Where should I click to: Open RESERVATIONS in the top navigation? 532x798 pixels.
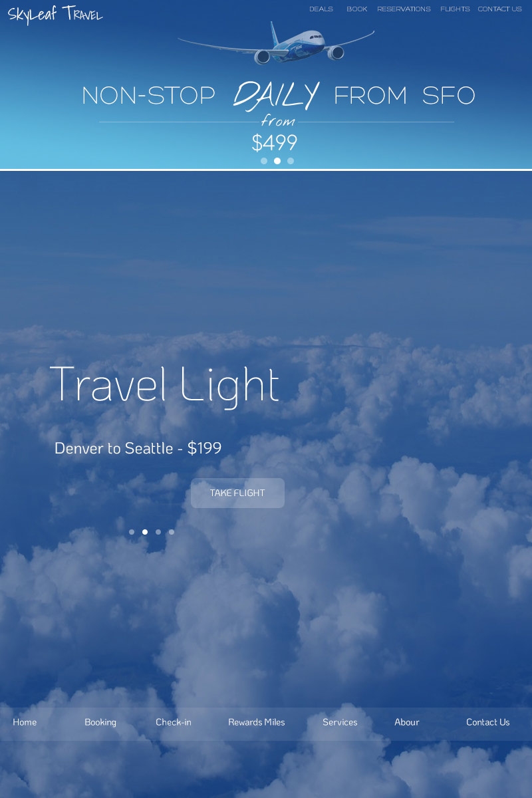pos(404,9)
